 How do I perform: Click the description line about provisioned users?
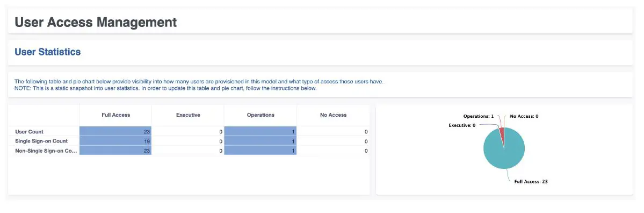(199, 81)
